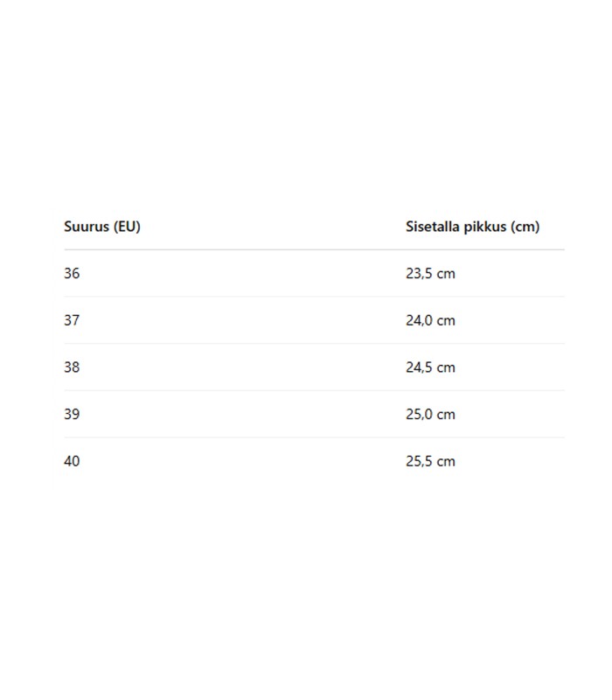612x700 pixels.
Task: Click the 25,5 cm insole length
Action: pos(430,461)
